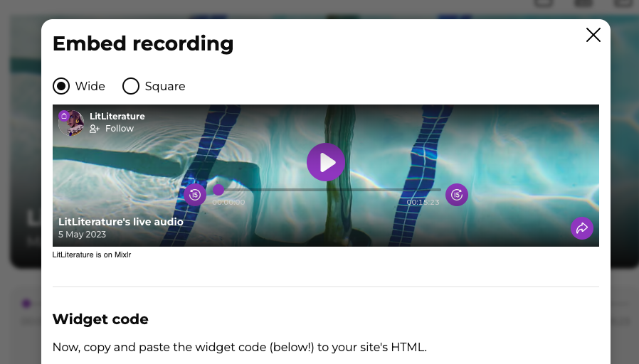Select the Square radio button
The image size is (639, 364).
(131, 86)
